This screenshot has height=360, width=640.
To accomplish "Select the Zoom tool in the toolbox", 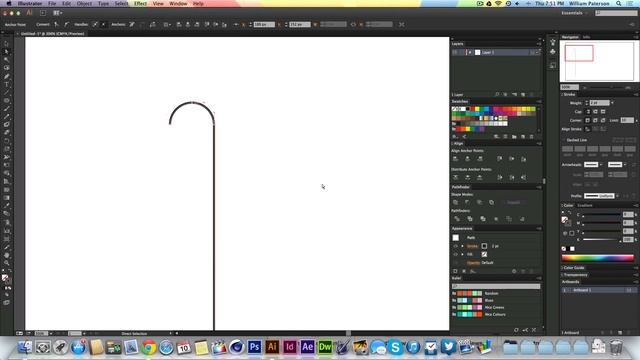I will point(7,263).
